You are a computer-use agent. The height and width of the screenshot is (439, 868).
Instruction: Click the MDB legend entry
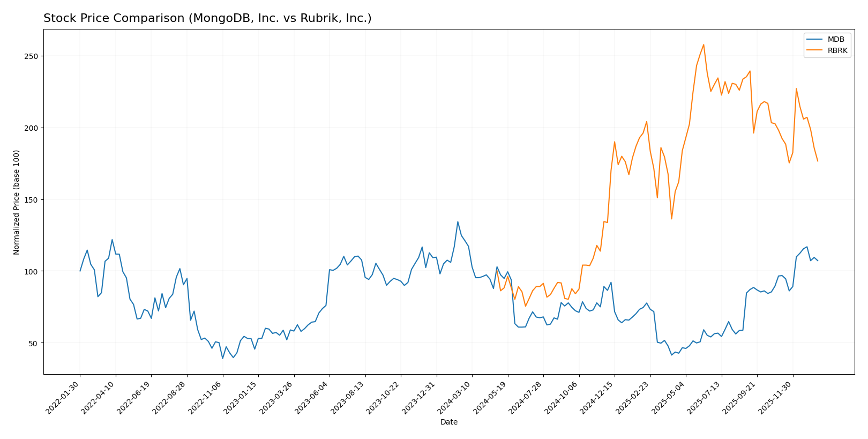point(827,40)
